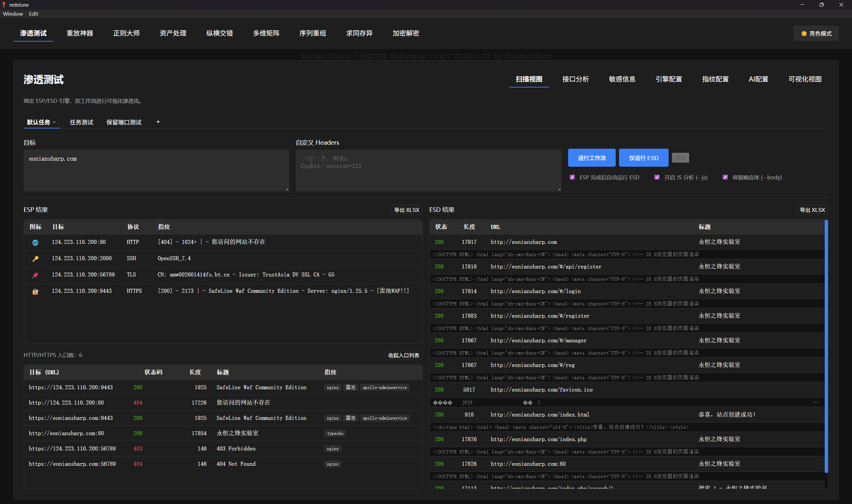Click the key icon in the SSH row
This screenshot has width=852, height=504.
(35, 259)
